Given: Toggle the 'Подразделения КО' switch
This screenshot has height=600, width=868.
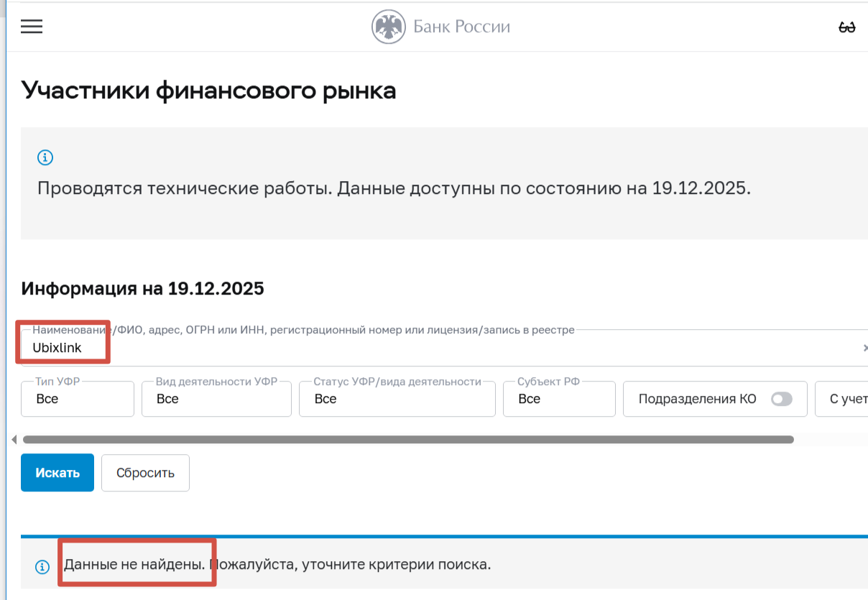Looking at the screenshot, I should point(781,399).
